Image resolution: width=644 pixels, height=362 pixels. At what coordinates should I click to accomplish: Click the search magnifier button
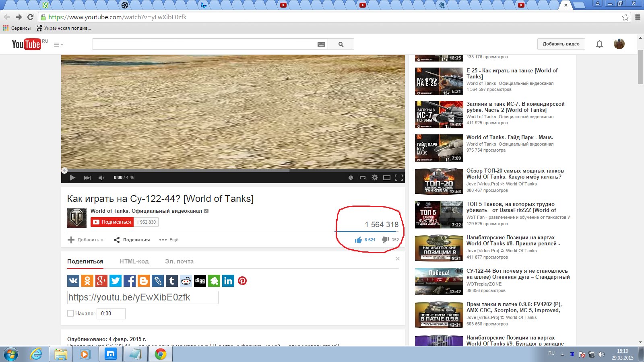tap(341, 44)
